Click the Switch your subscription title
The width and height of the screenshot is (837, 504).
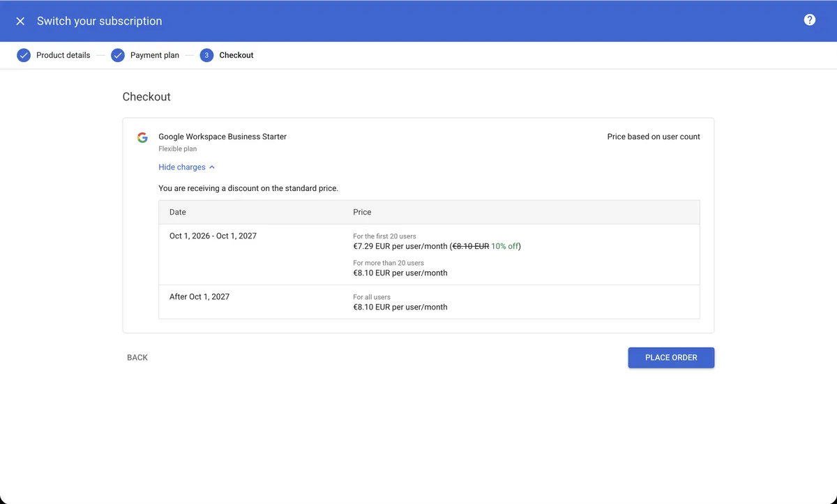pyautogui.click(x=100, y=21)
